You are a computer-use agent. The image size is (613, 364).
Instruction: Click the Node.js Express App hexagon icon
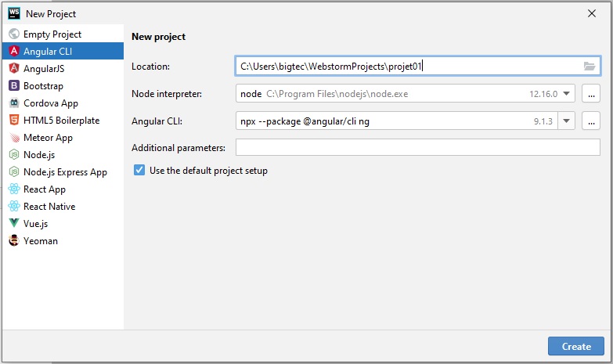(14, 171)
